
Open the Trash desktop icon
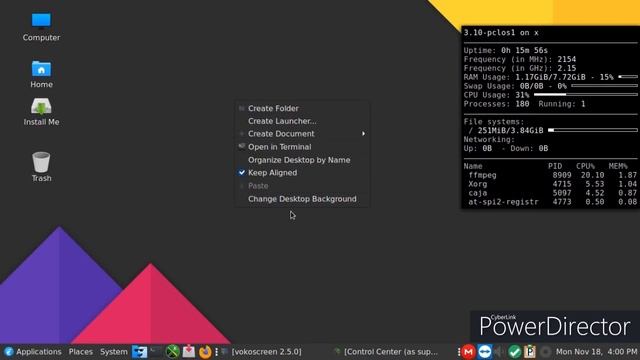(41, 167)
